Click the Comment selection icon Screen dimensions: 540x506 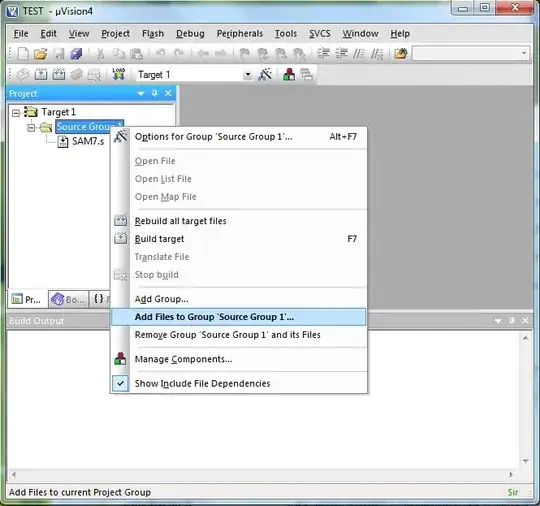point(359,54)
